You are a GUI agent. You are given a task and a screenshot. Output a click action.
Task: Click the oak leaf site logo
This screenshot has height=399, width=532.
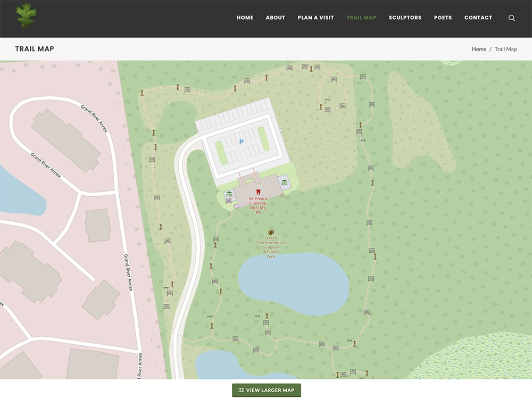click(x=26, y=16)
